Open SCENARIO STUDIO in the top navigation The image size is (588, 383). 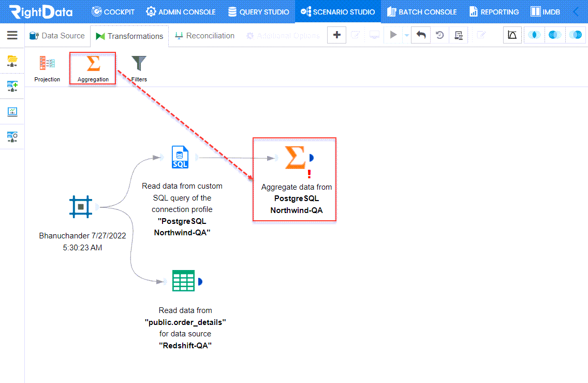(338, 11)
